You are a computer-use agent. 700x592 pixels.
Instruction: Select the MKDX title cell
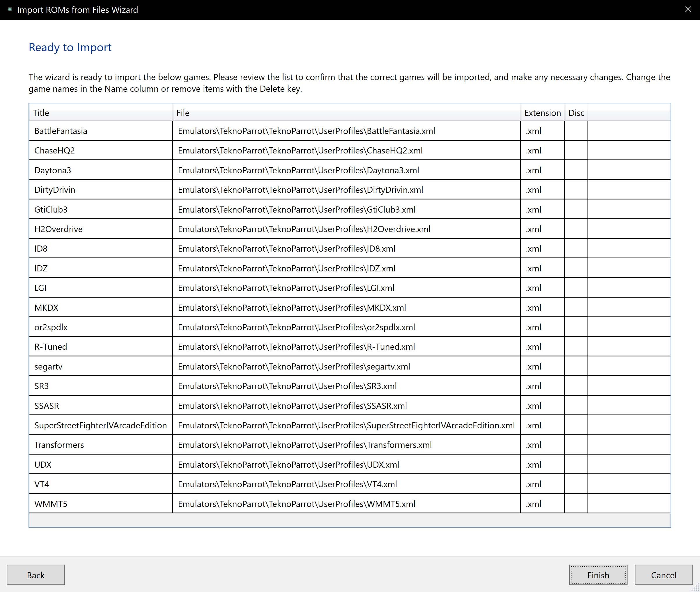point(101,308)
